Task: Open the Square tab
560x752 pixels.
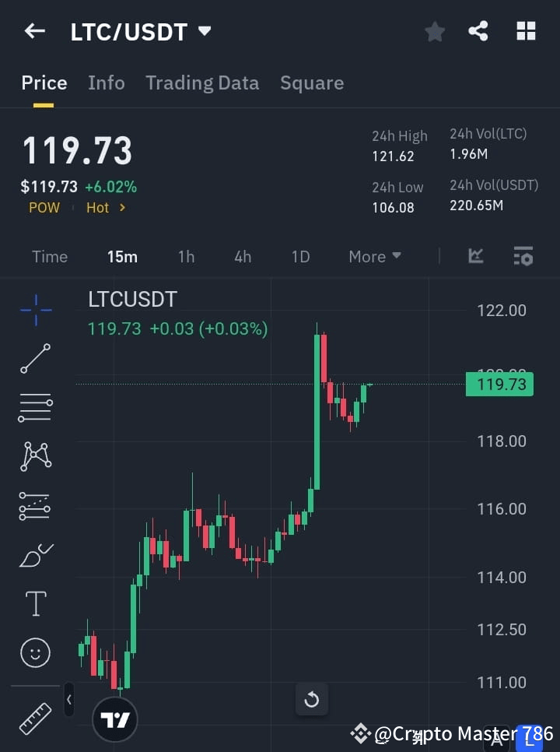Action: 312,83
